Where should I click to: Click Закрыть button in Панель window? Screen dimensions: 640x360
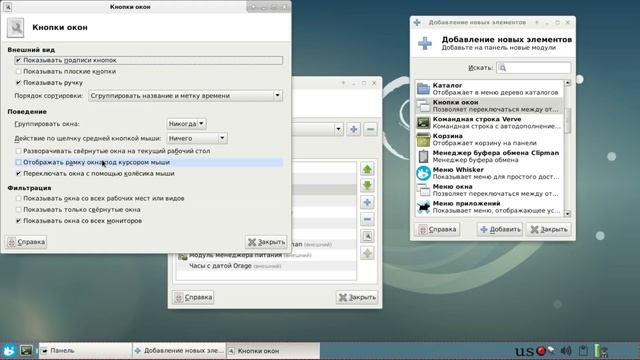tap(357, 297)
